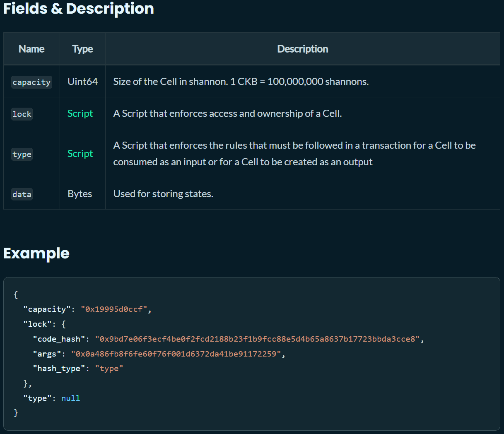Click the shannon capacity description text
The image size is (504, 434).
tap(241, 82)
